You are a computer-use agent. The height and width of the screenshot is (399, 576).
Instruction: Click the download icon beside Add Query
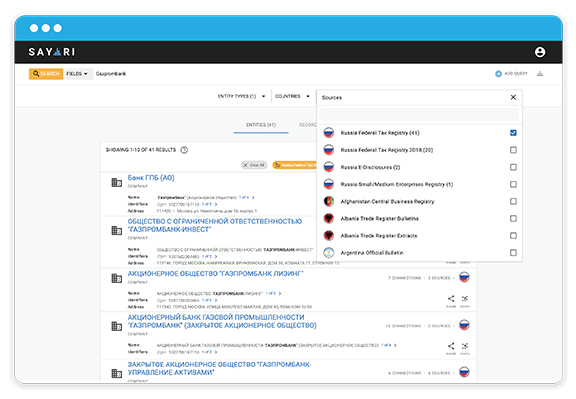click(540, 74)
